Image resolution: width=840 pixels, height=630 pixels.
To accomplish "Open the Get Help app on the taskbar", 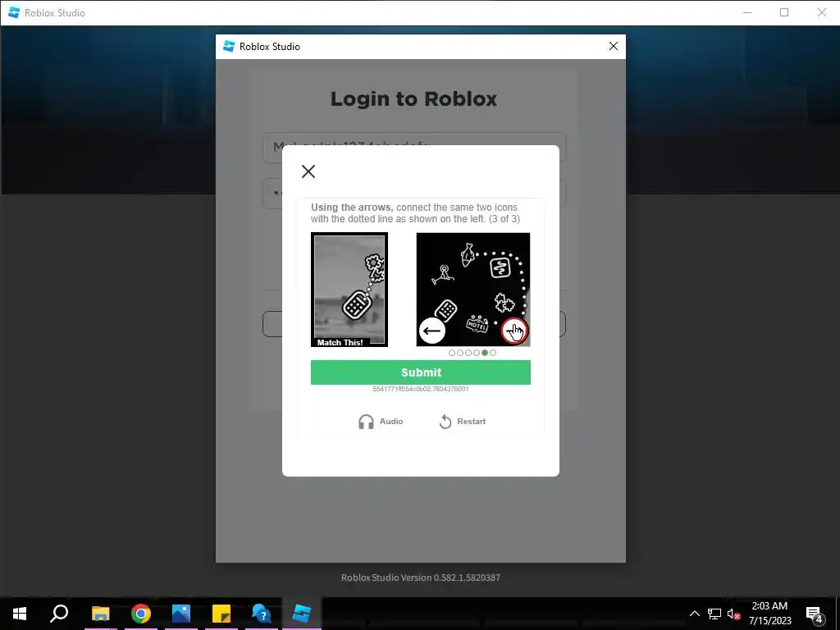I will click(x=262, y=614).
